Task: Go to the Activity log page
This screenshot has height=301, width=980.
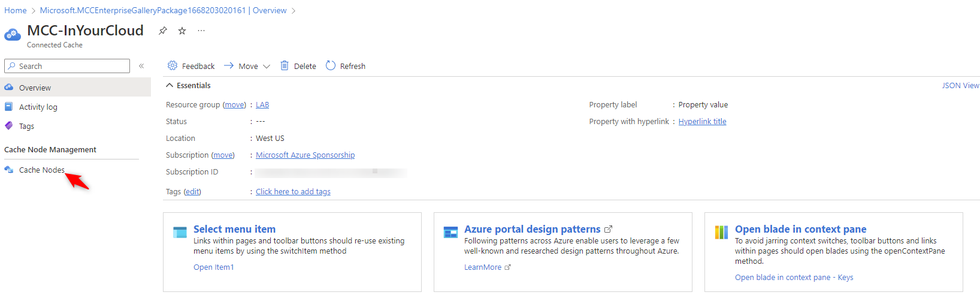Action: pos(38,107)
